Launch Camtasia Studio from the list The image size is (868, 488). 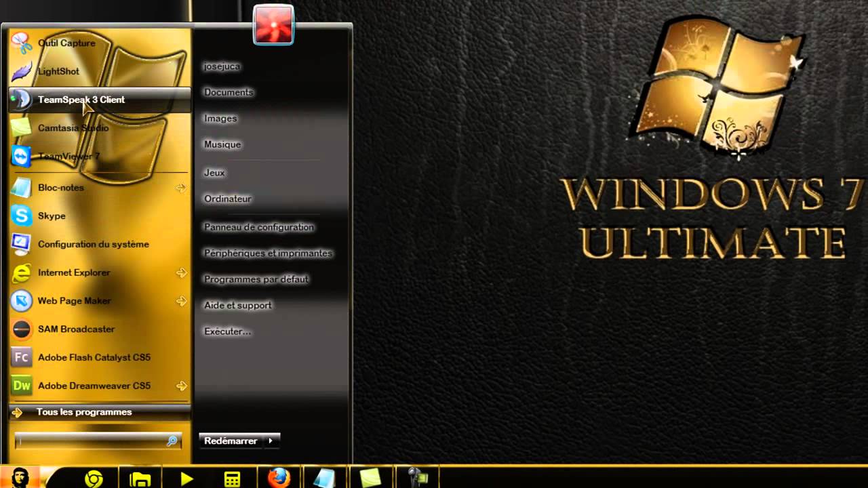[100, 128]
